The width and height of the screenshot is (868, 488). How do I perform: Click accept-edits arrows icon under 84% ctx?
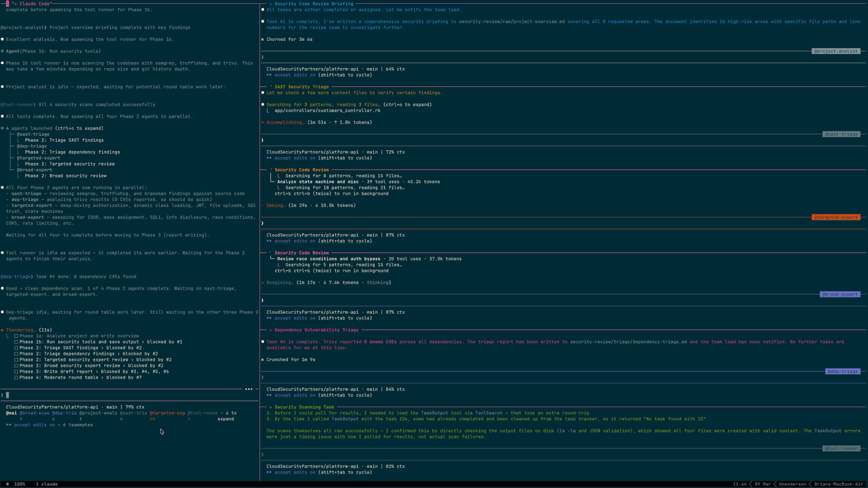pyautogui.click(x=269, y=395)
